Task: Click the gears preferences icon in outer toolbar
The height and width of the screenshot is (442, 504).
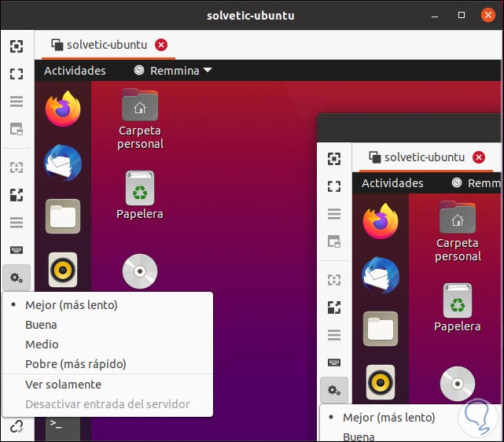Action: (17, 278)
